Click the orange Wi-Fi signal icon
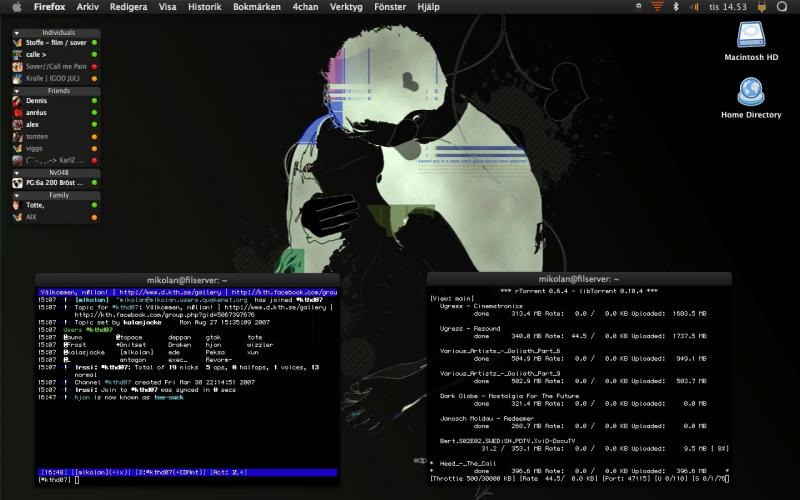Image resolution: width=800 pixels, height=500 pixels. tap(656, 6)
